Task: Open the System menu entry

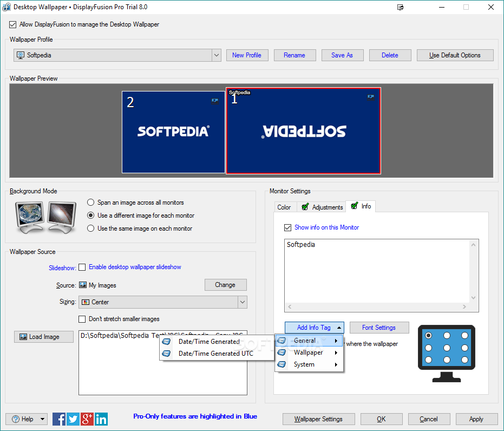Action: (x=309, y=364)
